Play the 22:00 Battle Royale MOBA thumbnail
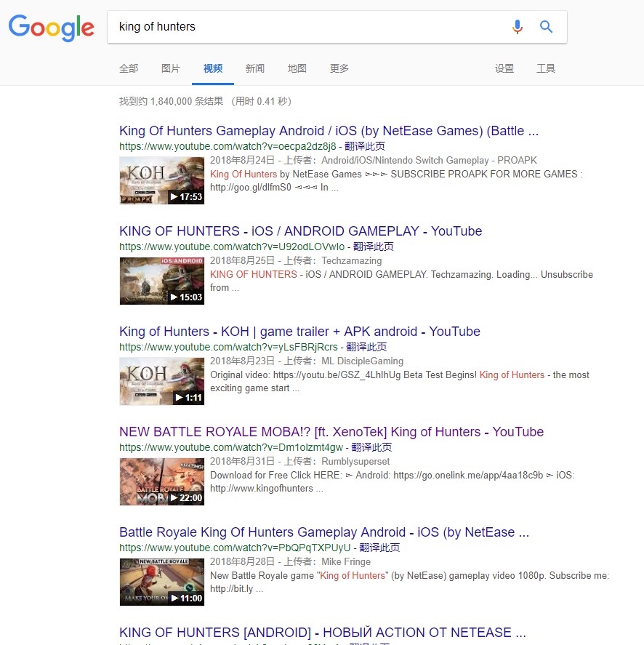644x645 pixels. pos(161,481)
